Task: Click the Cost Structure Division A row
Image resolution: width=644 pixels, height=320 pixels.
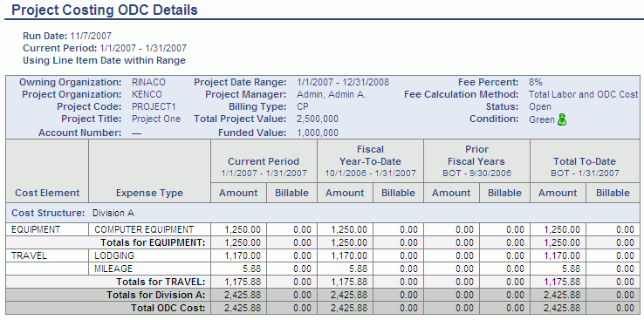Action: coord(323,214)
